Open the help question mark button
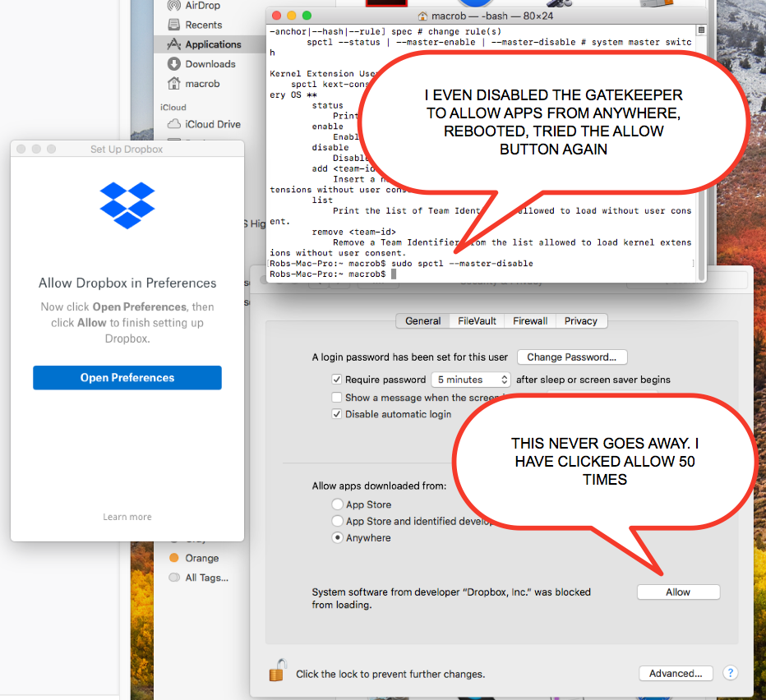The width and height of the screenshot is (766, 700). tap(730, 673)
